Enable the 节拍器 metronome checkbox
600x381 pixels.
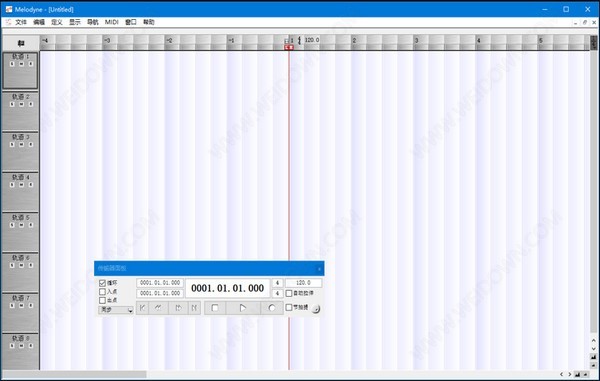click(x=289, y=307)
